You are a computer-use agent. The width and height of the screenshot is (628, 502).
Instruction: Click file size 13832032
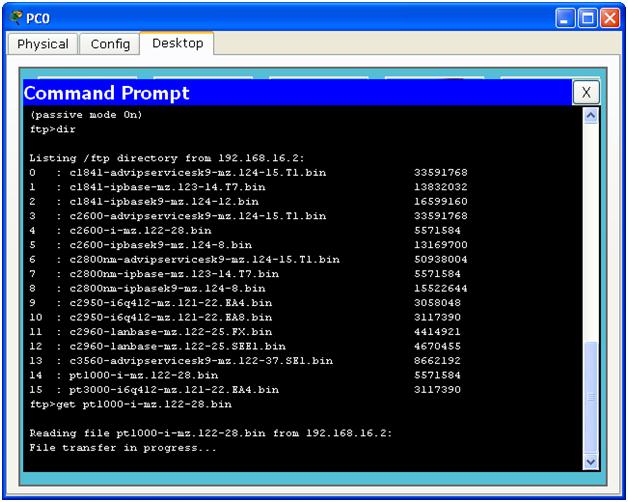441,187
